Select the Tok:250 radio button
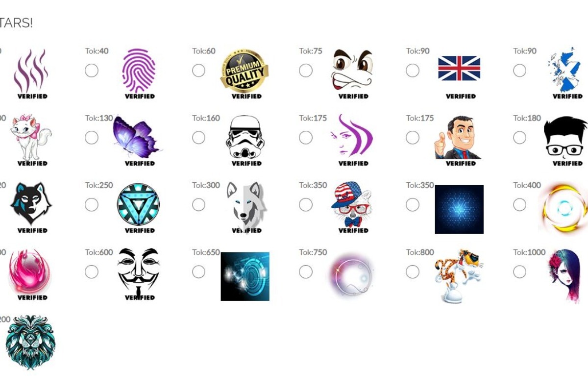 [x=92, y=205]
